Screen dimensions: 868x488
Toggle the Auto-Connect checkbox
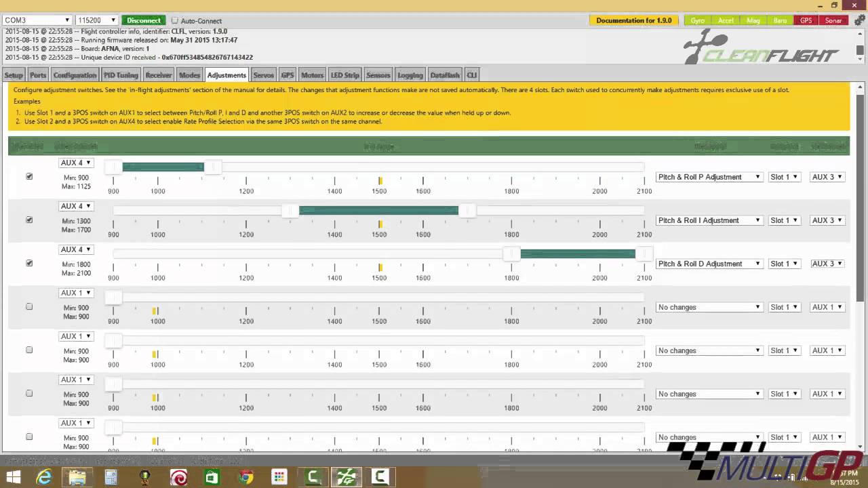[x=175, y=20]
